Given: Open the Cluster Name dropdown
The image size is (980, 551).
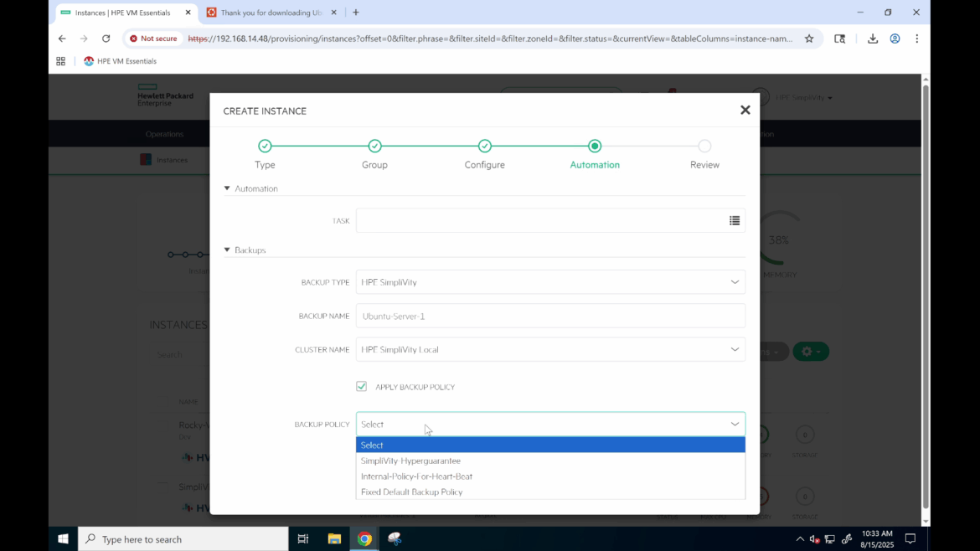Looking at the screenshot, I should coord(549,349).
